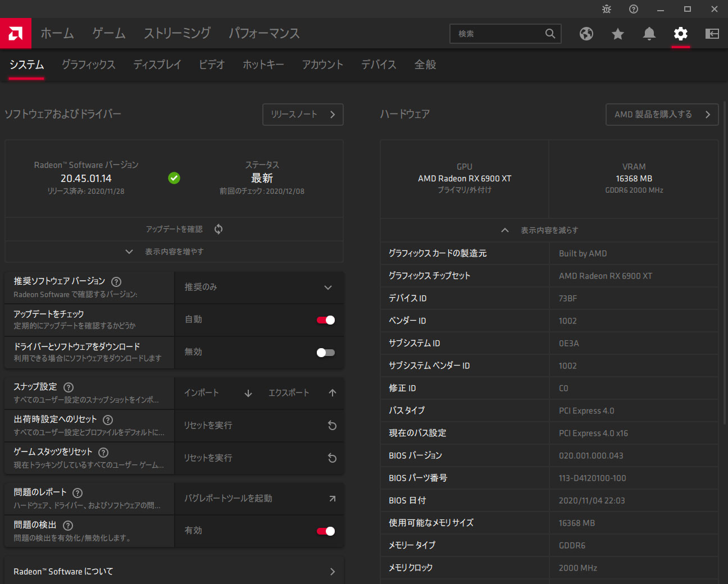Image resolution: width=728 pixels, height=584 pixels.
Task: Show help for 問題の検出
Action: [x=68, y=526]
